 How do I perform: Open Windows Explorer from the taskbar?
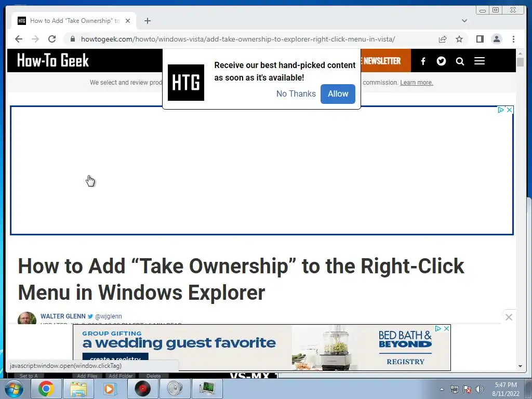(x=78, y=389)
